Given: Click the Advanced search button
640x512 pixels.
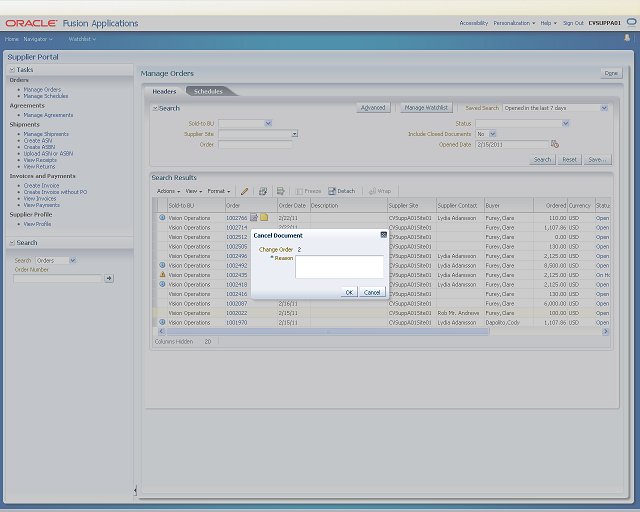Looking at the screenshot, I should 373,108.
